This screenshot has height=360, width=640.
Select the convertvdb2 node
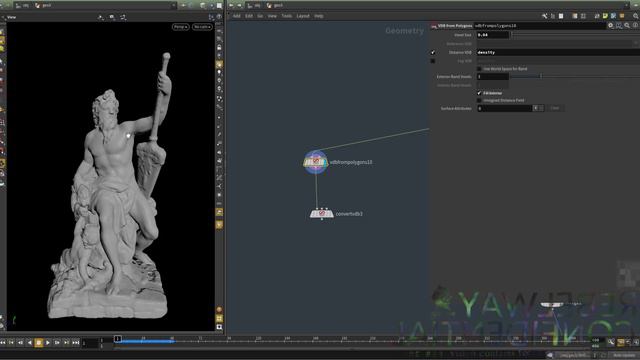(x=322, y=213)
